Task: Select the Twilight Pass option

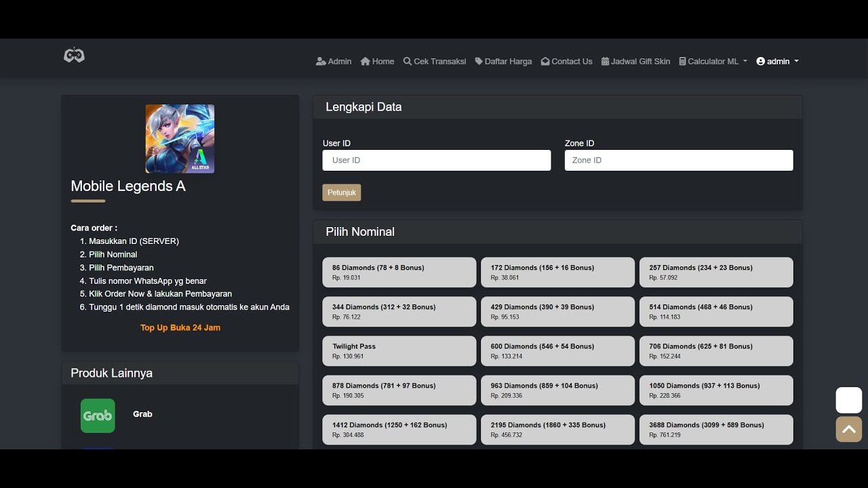Action: pos(399,350)
